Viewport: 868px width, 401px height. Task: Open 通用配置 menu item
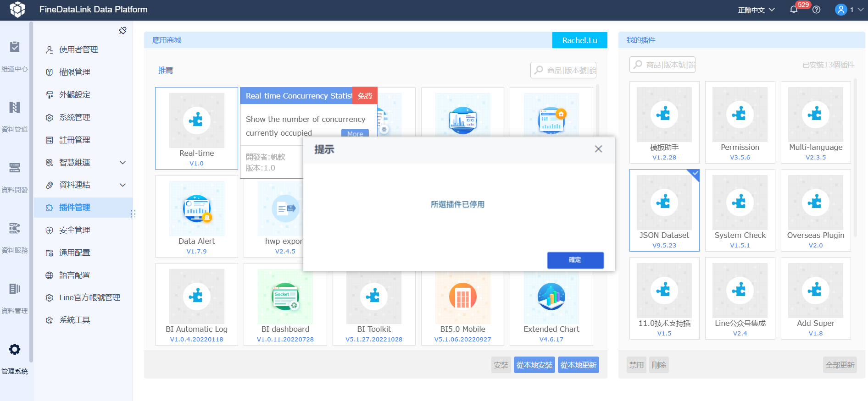pyautogui.click(x=83, y=253)
